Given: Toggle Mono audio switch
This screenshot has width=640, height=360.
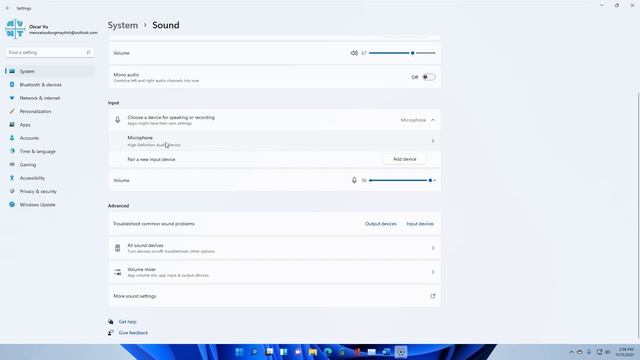Looking at the screenshot, I should (429, 77).
